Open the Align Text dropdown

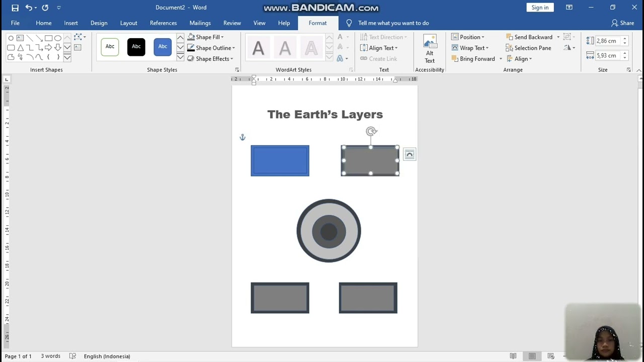(x=379, y=48)
